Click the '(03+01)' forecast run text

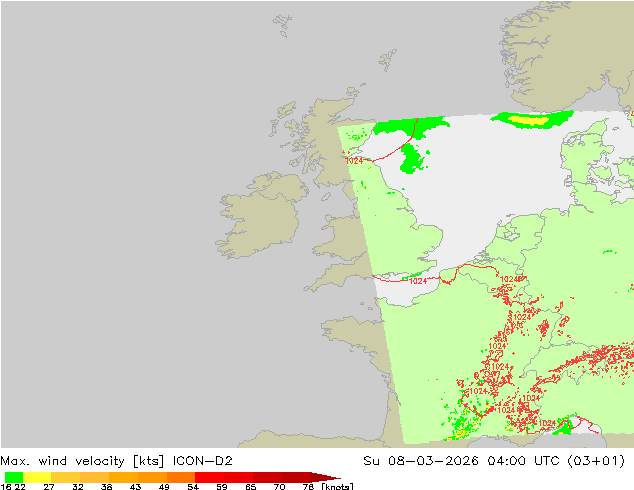[x=596, y=461]
